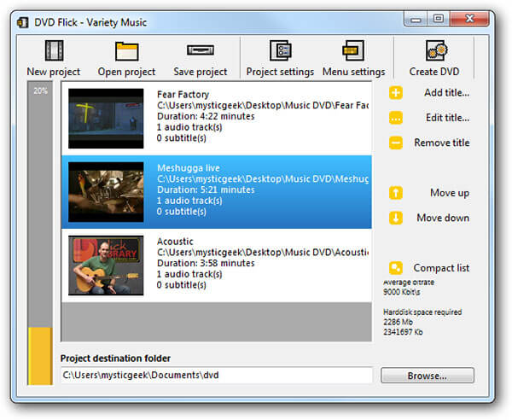This screenshot has height=420, width=512.
Task: Click the Move up text button
Action: (x=450, y=193)
